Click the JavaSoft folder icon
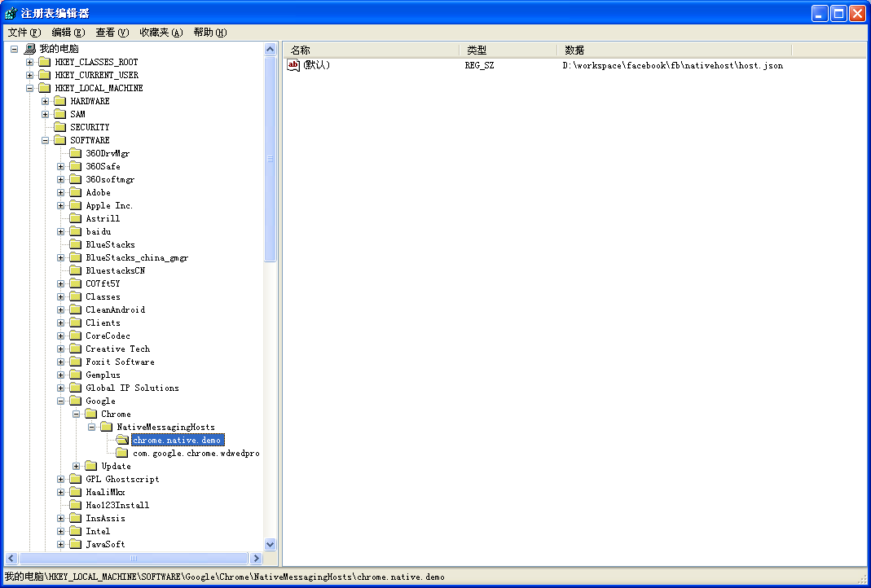Image resolution: width=871 pixels, height=588 pixels. coord(76,544)
